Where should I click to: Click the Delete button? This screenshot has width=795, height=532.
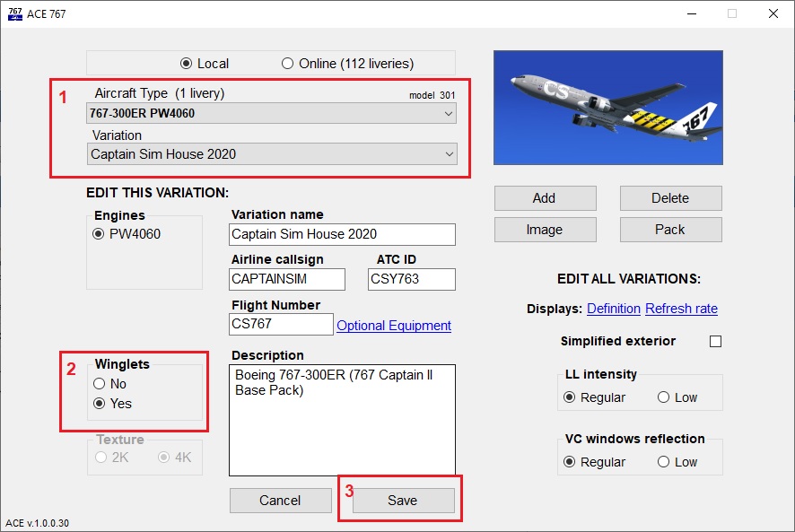tap(671, 198)
